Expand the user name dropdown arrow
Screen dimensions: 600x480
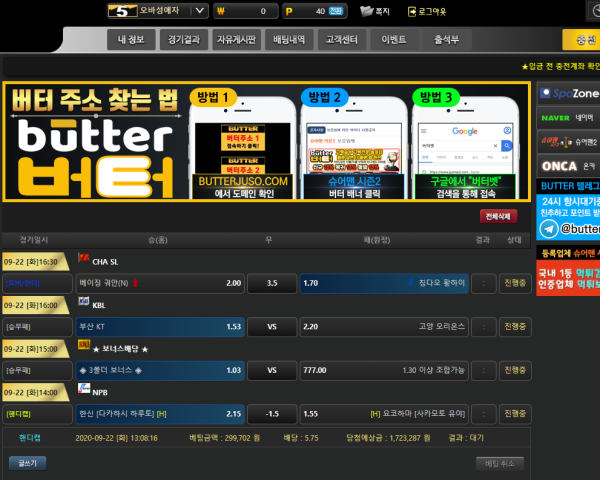point(198,11)
